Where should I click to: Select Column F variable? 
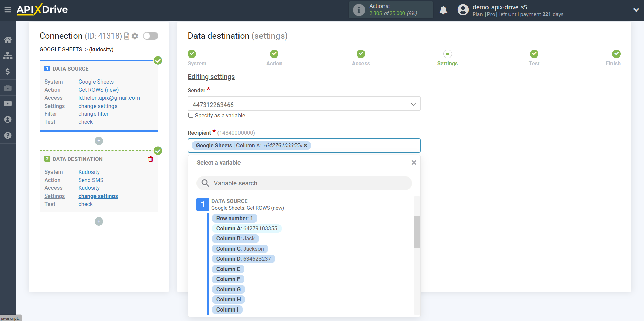point(228,279)
